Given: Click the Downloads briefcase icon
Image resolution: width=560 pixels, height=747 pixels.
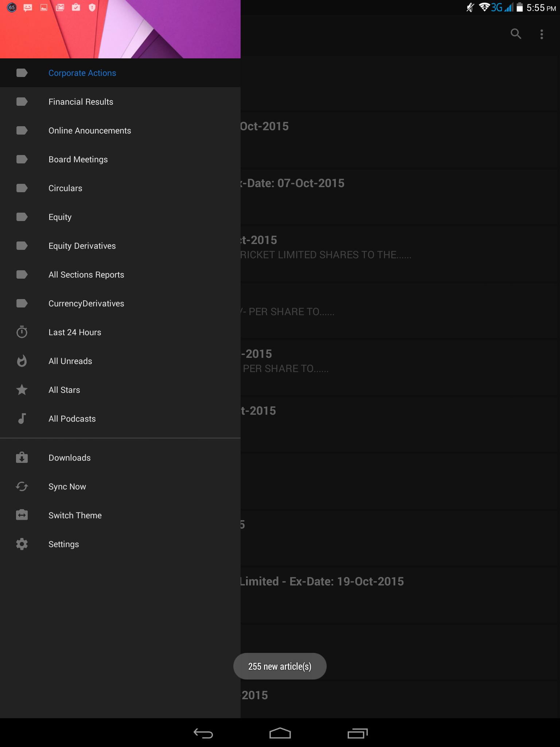Looking at the screenshot, I should pyautogui.click(x=22, y=457).
